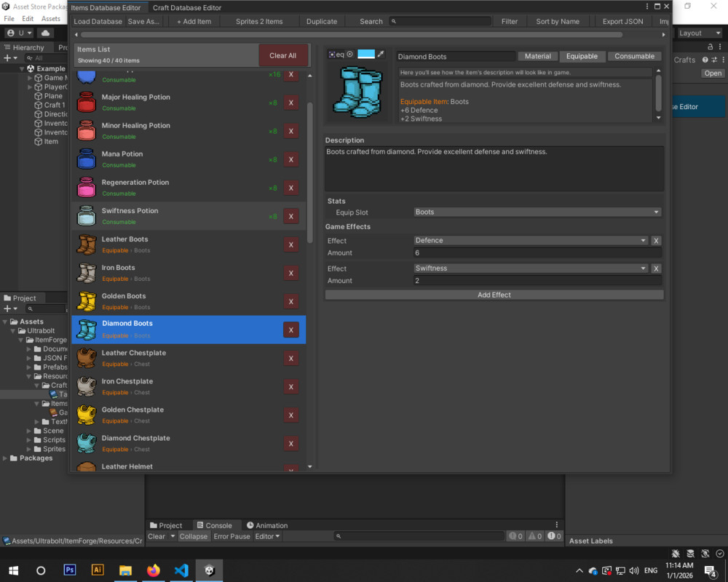Open the Assets menu

pyautogui.click(x=51, y=18)
